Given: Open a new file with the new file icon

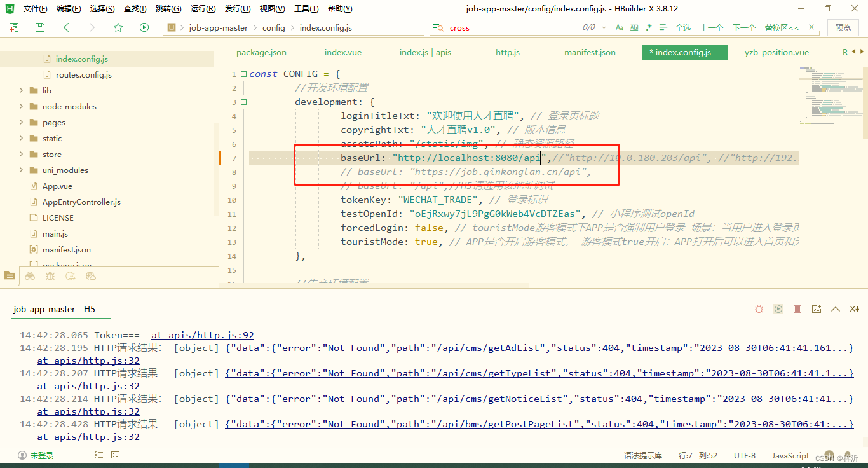Looking at the screenshot, I should pos(13,27).
